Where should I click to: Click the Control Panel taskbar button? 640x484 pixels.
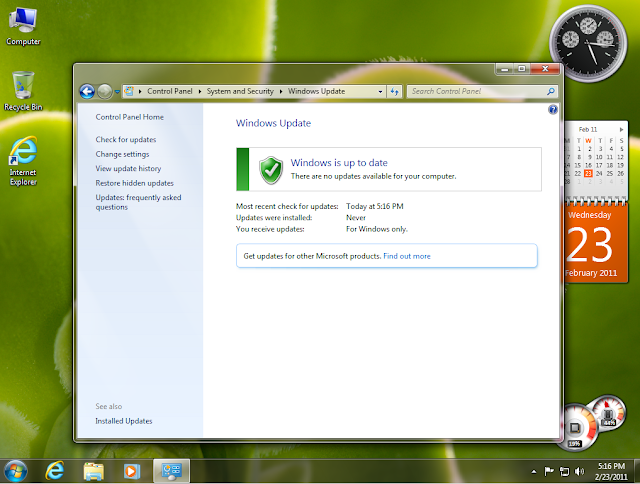(x=171, y=471)
